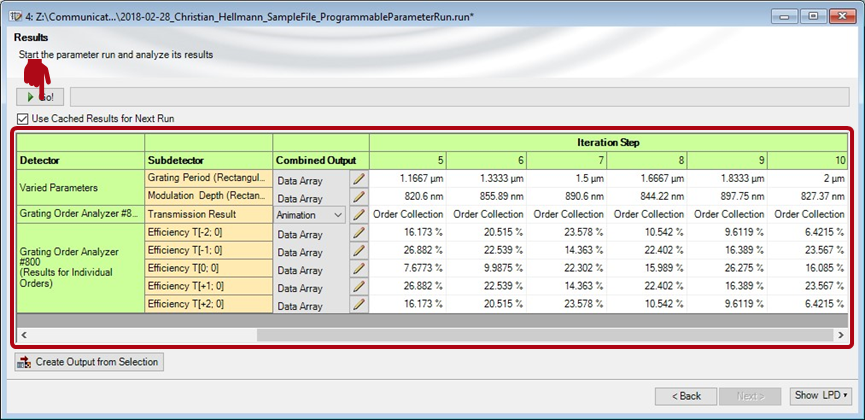The image size is (865, 420).
Task: Select the Transmission Result subdetector cell
Action: click(208, 214)
